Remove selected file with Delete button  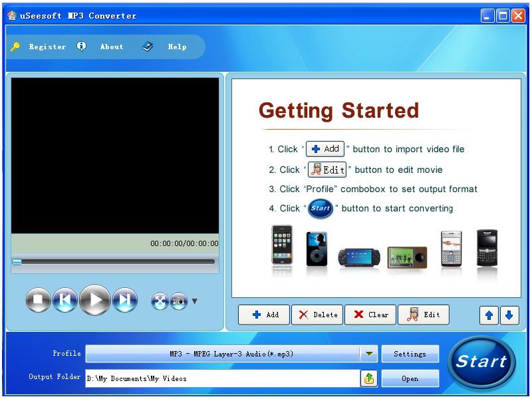(317, 315)
